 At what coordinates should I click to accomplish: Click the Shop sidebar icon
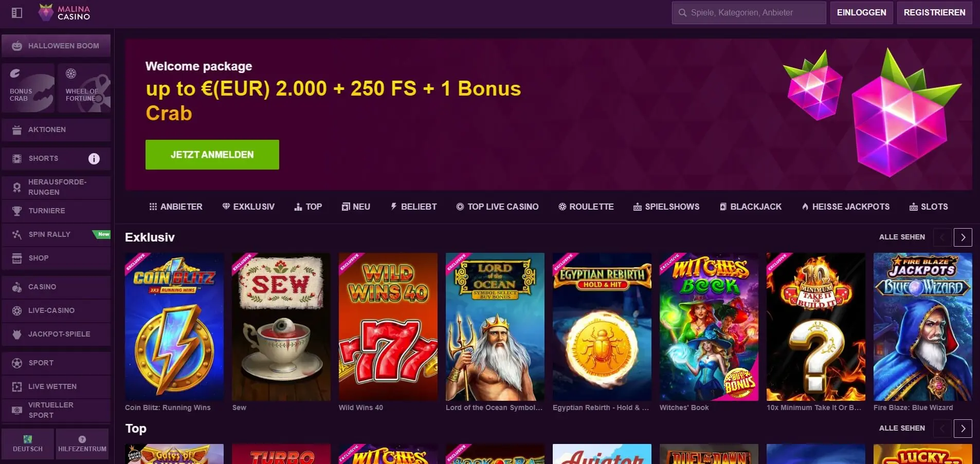pyautogui.click(x=17, y=258)
